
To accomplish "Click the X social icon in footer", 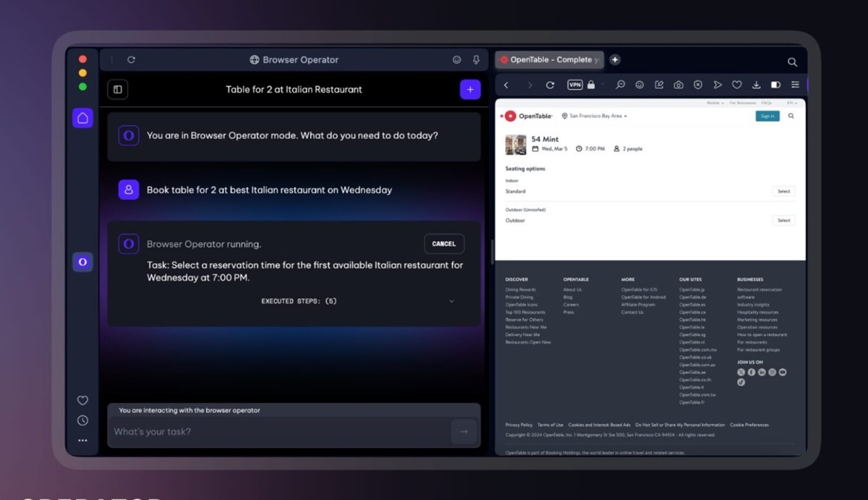I will [x=741, y=372].
